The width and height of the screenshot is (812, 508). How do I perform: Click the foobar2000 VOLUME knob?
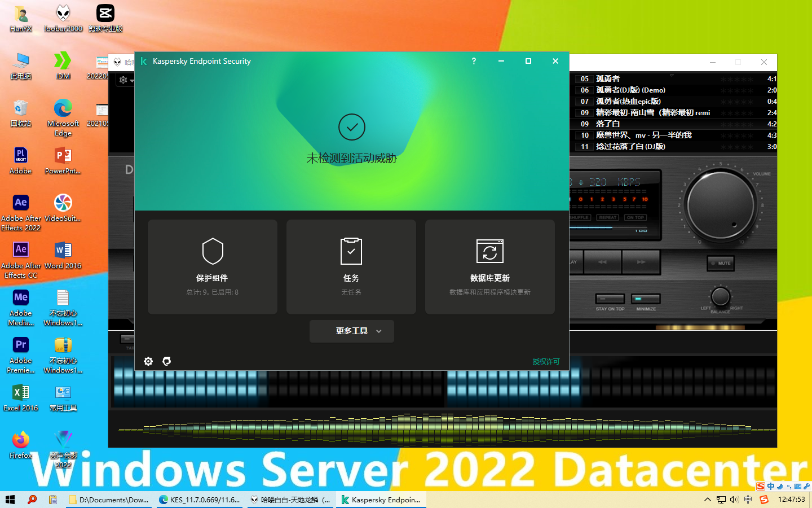click(x=721, y=206)
